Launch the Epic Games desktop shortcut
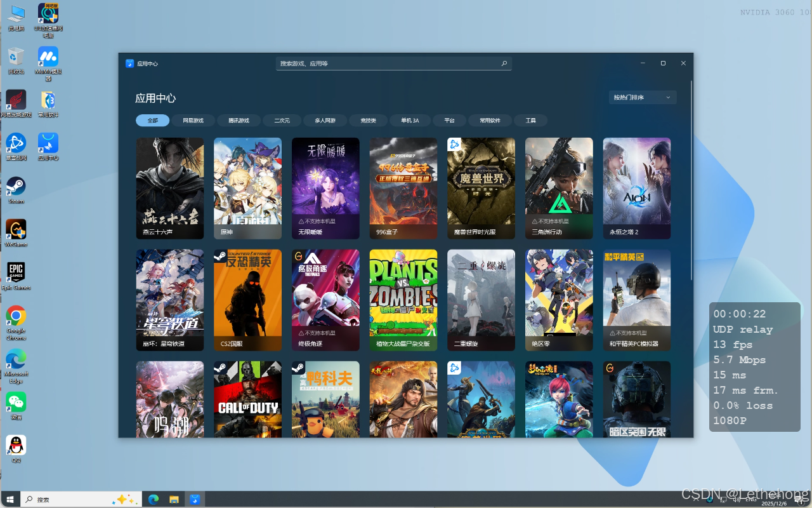 [x=16, y=276]
